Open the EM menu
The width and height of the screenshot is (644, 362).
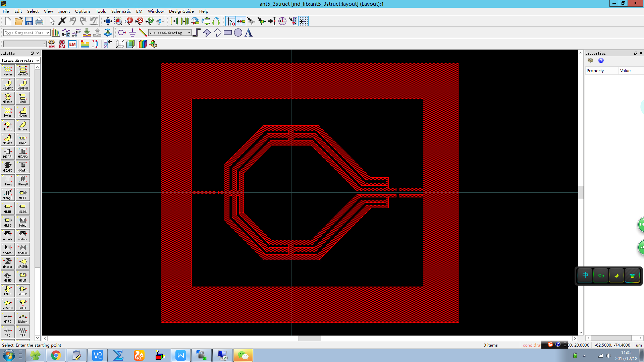139,11
